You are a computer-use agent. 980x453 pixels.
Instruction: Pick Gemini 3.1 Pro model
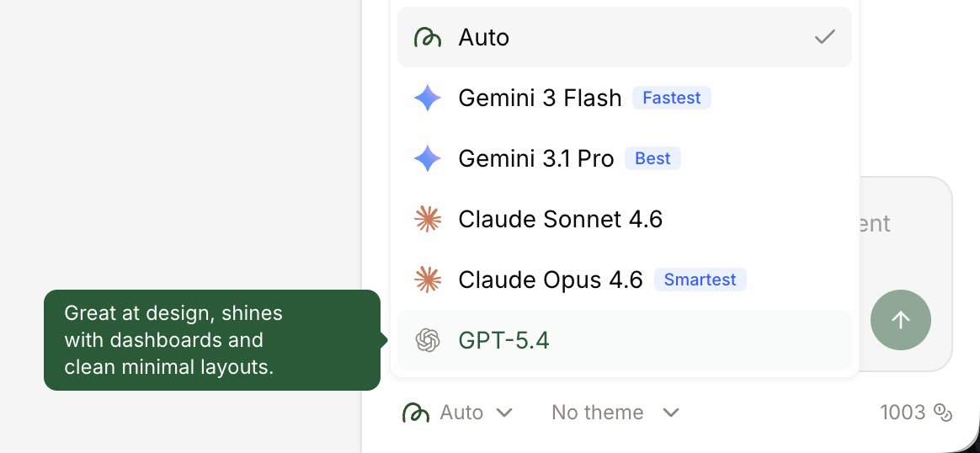click(625, 158)
